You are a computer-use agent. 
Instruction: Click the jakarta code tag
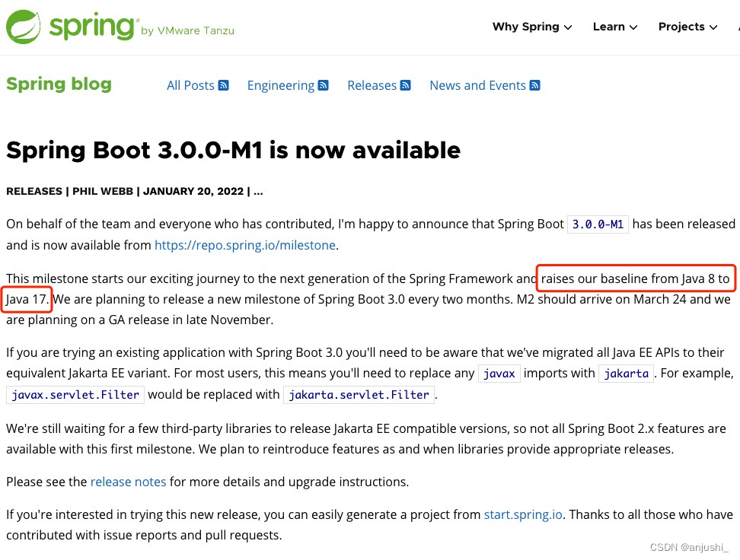tap(627, 374)
